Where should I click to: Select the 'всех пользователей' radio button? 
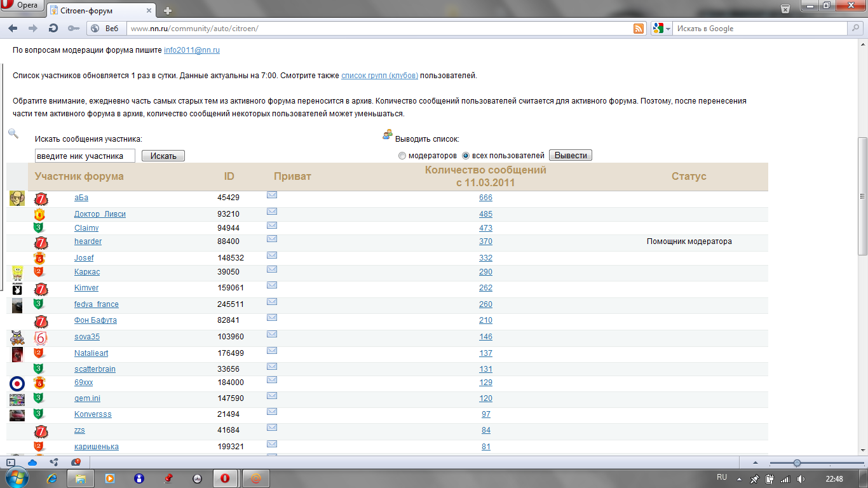466,156
